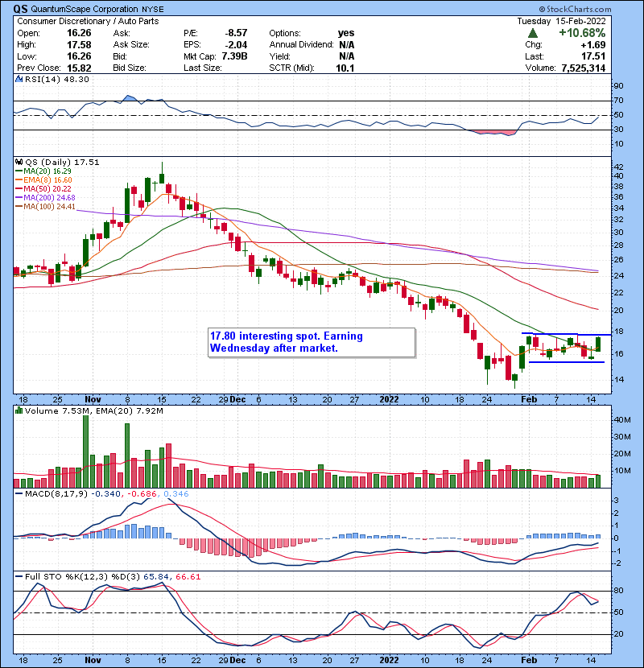This screenshot has width=644, height=668.
Task: Click the Prev Close value 15.82
Action: pos(79,68)
